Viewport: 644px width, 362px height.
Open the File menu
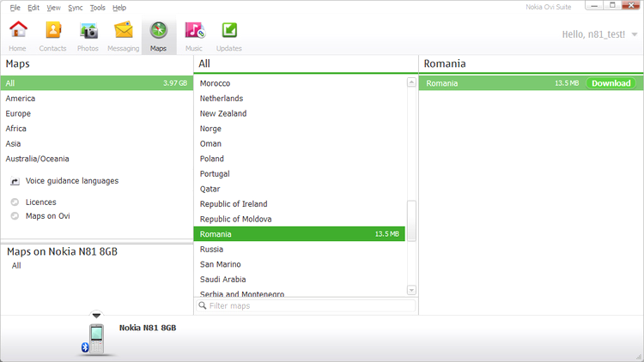pyautogui.click(x=15, y=8)
